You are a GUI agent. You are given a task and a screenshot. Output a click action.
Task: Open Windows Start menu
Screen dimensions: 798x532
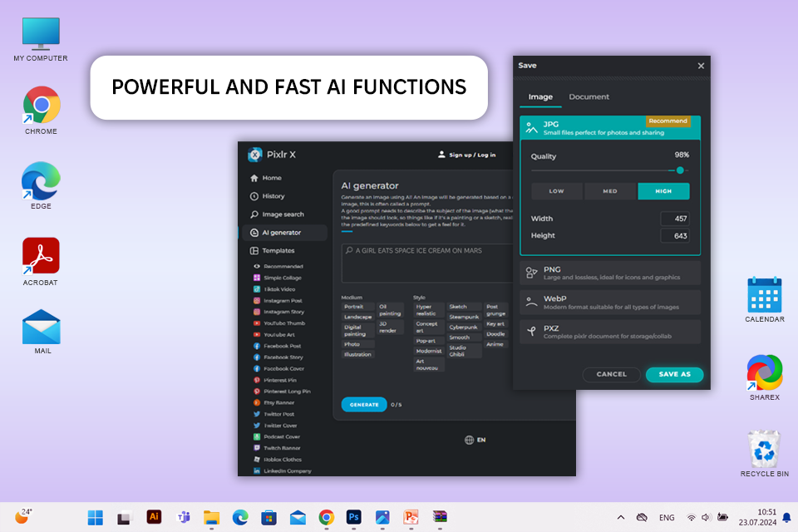(95, 518)
